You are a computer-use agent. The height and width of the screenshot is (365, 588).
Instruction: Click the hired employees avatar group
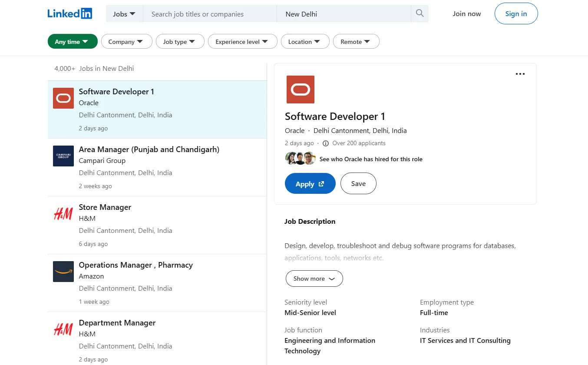click(x=301, y=159)
